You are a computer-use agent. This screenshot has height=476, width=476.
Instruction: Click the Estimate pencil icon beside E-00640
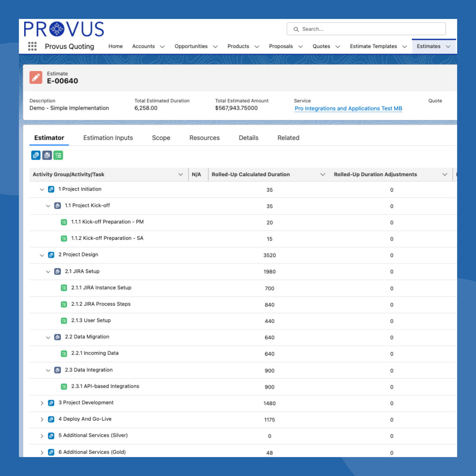(36, 77)
